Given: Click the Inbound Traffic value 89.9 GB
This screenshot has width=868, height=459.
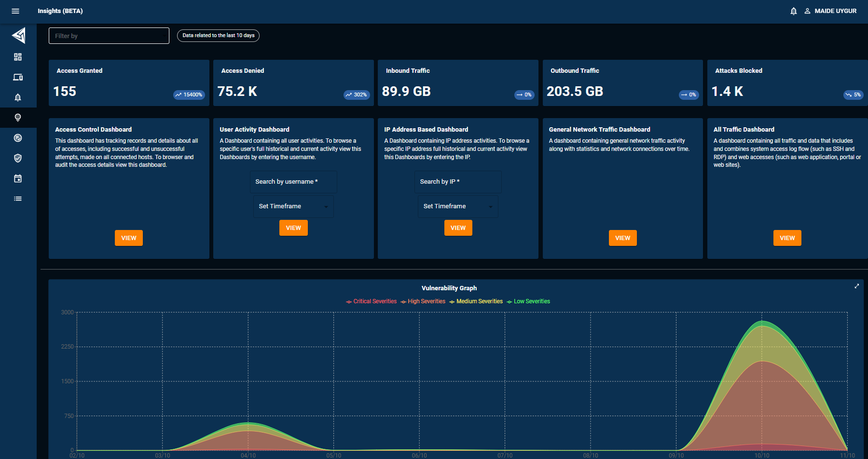Looking at the screenshot, I should click(406, 92).
